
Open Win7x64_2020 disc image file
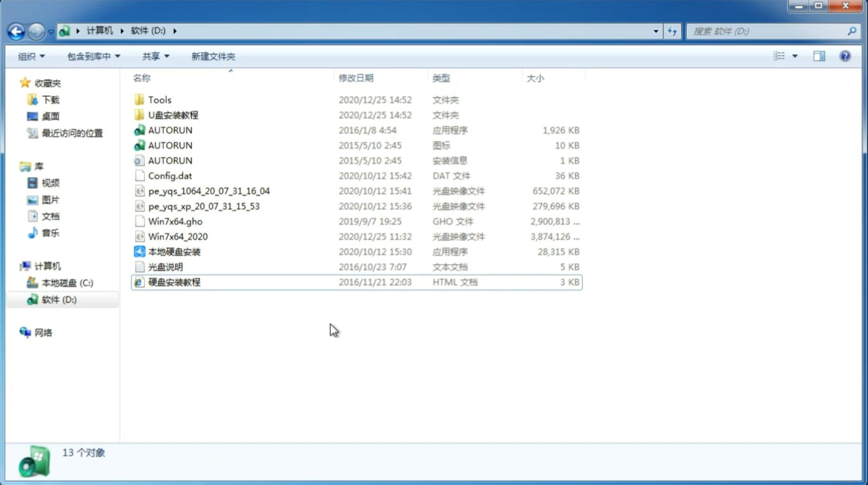(177, 236)
